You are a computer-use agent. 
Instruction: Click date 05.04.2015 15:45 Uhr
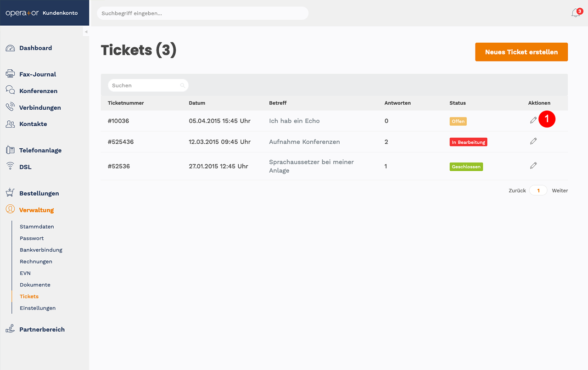point(219,121)
